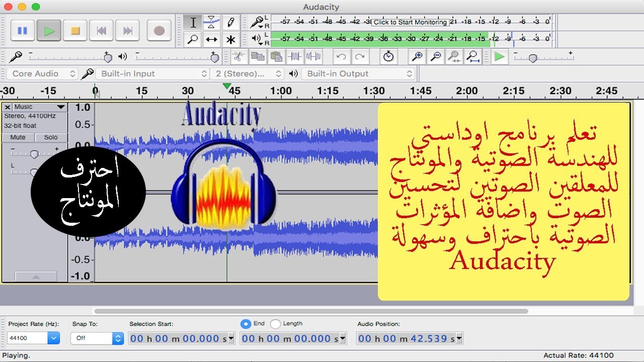Mute the Music track
Image resolution: width=644 pixels, height=362 pixels.
(18, 137)
